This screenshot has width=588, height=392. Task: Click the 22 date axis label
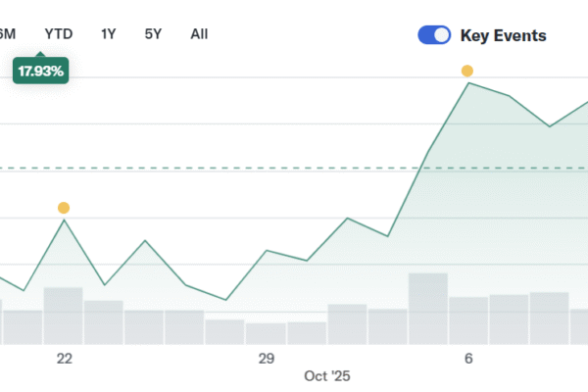tap(64, 359)
